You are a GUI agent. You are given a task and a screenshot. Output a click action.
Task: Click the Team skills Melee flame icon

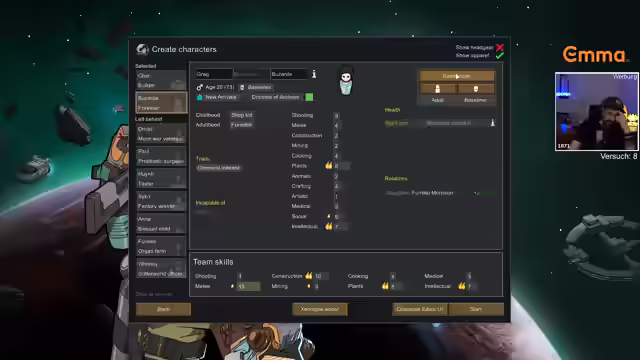(x=232, y=286)
